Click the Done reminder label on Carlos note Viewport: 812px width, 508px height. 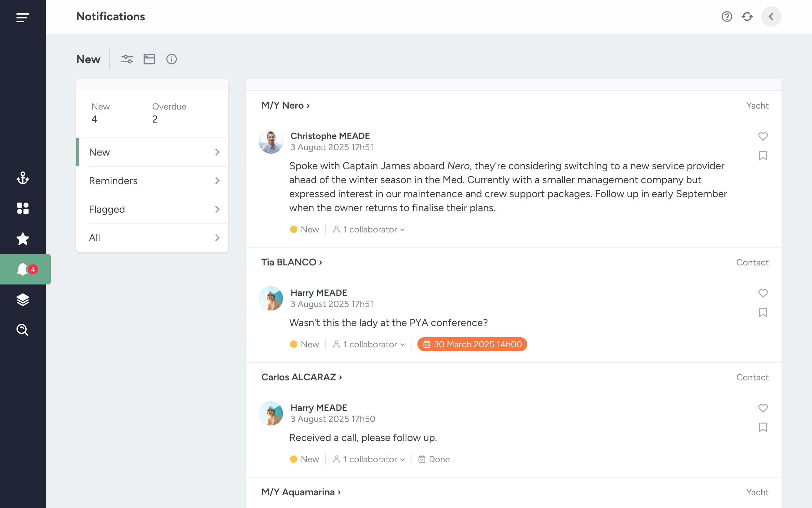pyautogui.click(x=434, y=459)
